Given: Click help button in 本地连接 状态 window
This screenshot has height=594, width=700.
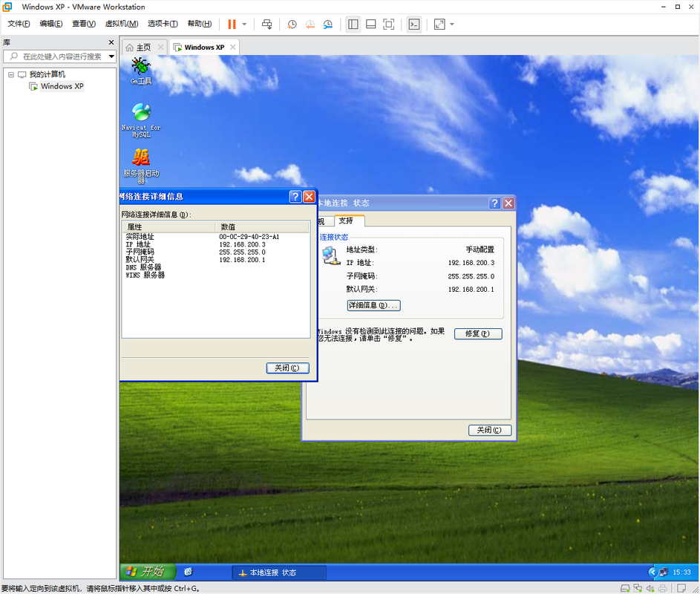Looking at the screenshot, I should pos(494,203).
